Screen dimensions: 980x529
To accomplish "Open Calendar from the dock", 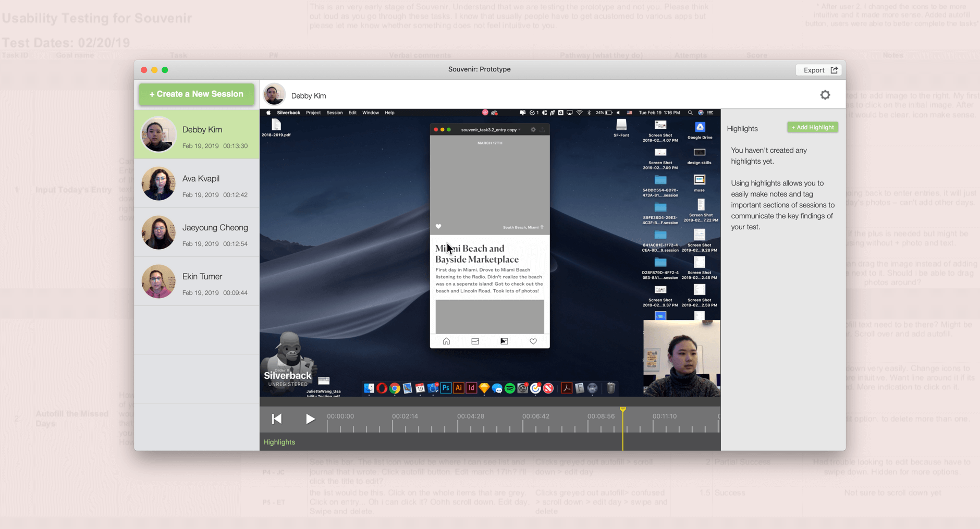I will [420, 388].
